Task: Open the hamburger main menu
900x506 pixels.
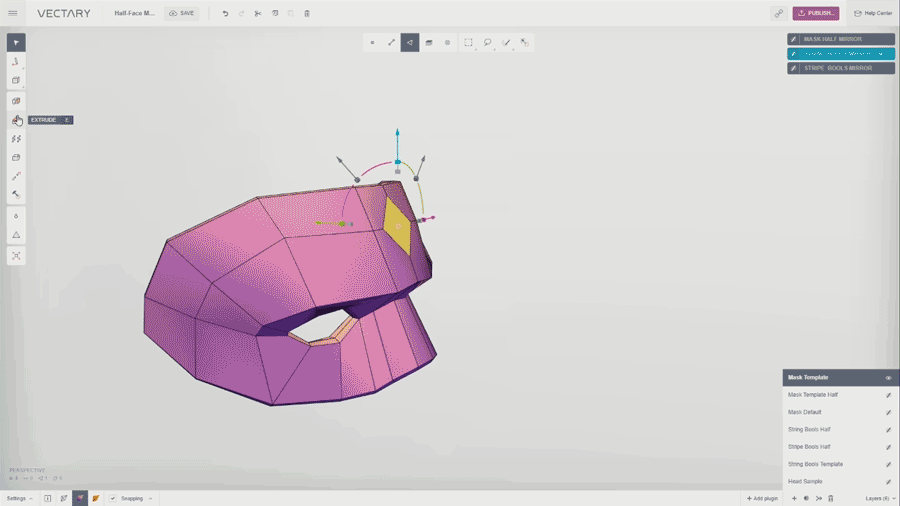Action: point(13,13)
